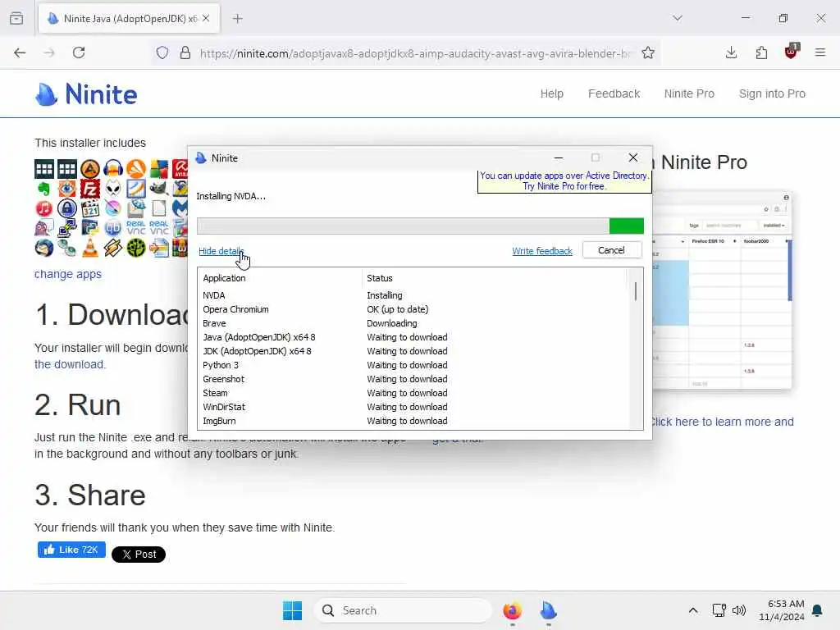
Task: Click the AVG four-color icon
Action: point(159,169)
